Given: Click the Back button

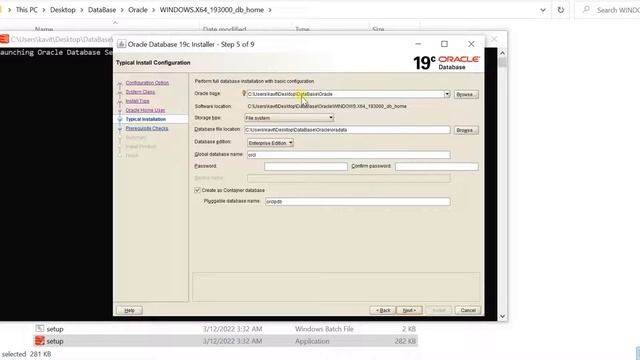Looking at the screenshot, I should click(383, 311).
